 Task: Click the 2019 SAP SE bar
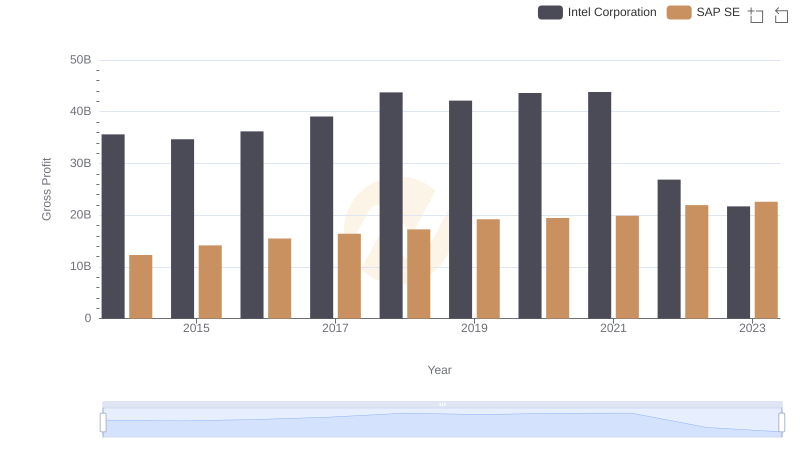pos(488,269)
